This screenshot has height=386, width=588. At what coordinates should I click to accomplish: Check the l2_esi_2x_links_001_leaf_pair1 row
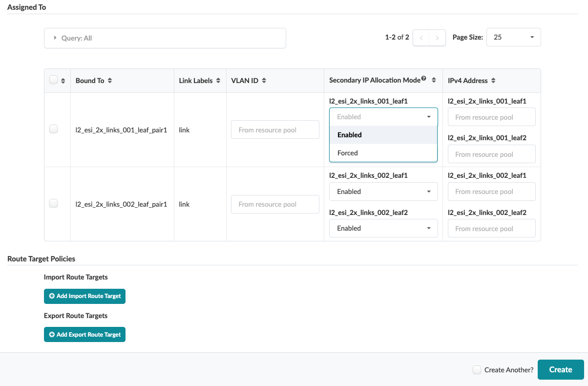(x=54, y=129)
